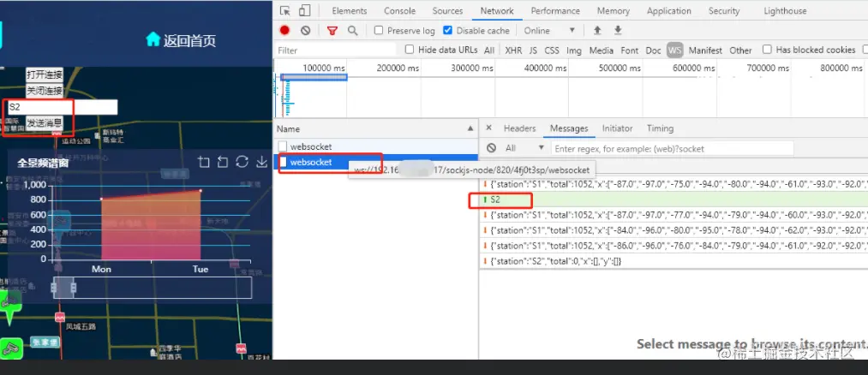The width and height of the screenshot is (868, 375).
Task: Open the Elements tab
Action: point(350,11)
